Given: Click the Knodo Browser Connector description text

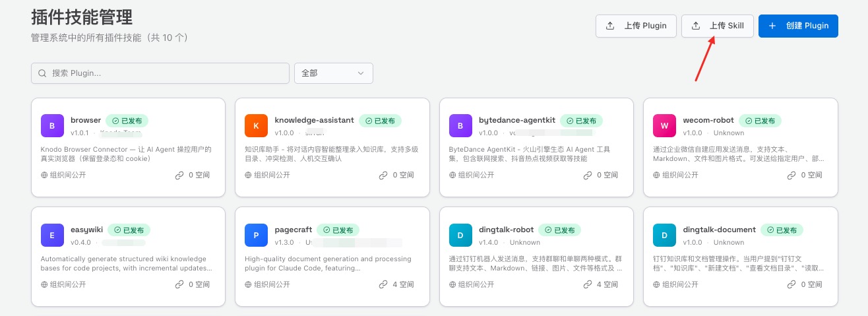Looking at the screenshot, I should [126, 154].
